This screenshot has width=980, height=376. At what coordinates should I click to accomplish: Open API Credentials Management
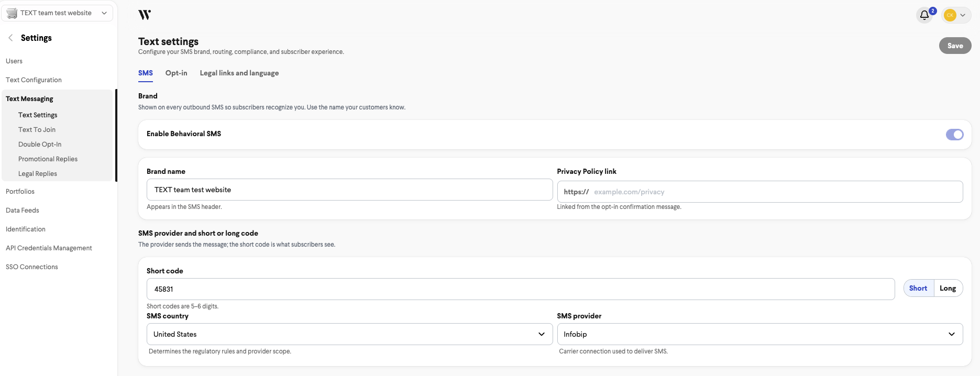coord(49,248)
